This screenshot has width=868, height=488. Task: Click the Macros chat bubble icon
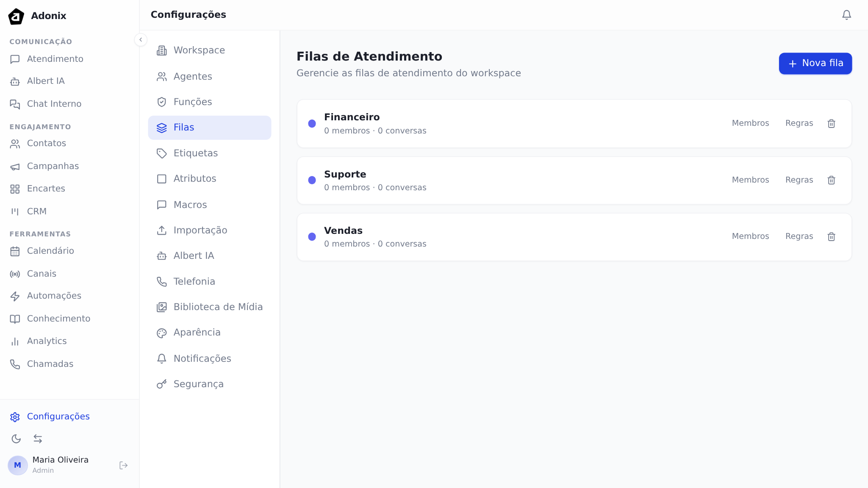pyautogui.click(x=162, y=205)
